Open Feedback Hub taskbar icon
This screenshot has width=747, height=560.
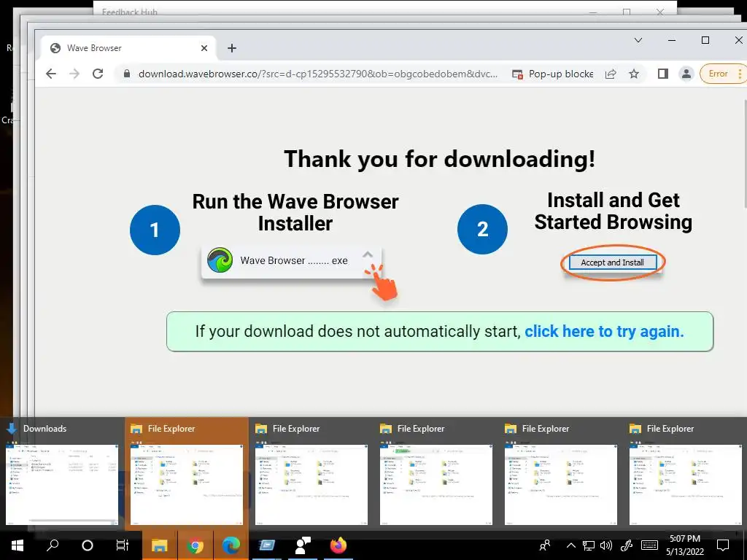coord(303,545)
